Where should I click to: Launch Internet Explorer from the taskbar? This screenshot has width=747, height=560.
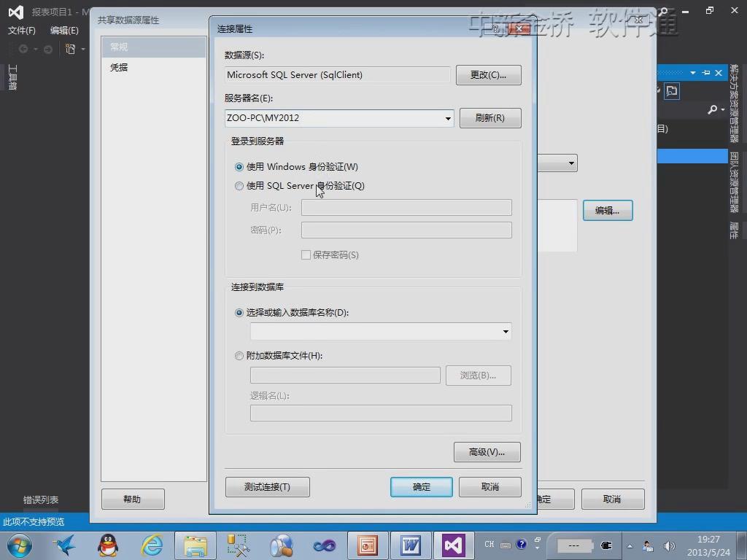[152, 545]
